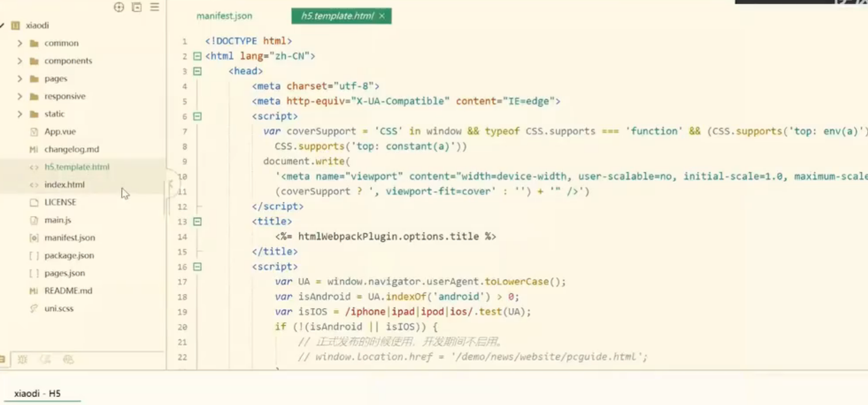Expand the responsive folder
The image size is (868, 405).
[19, 96]
